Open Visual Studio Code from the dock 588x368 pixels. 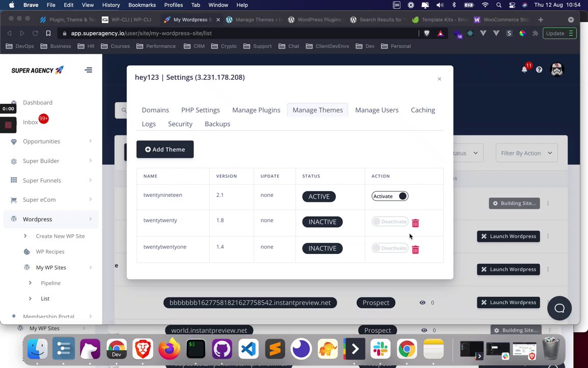248,349
